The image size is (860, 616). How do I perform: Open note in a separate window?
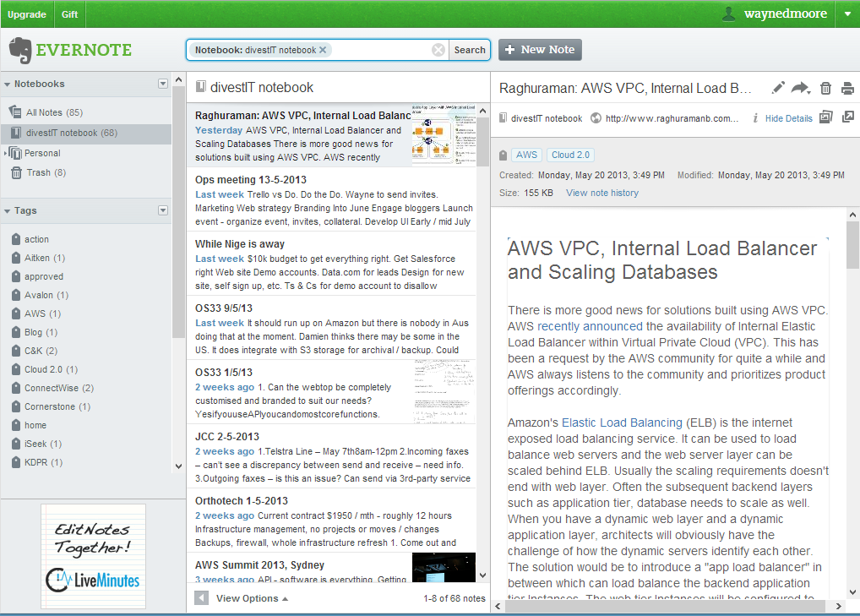tap(848, 117)
